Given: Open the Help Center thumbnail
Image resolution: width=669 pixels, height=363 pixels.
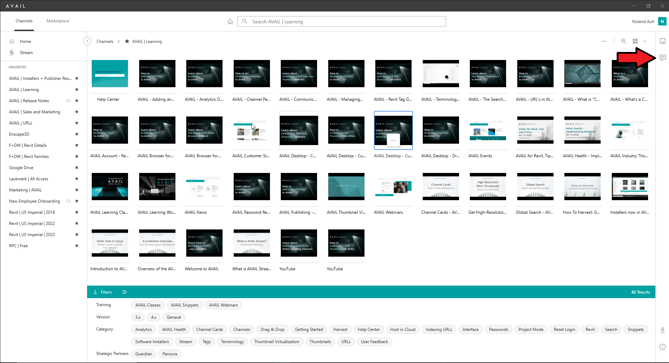Looking at the screenshot, I should coord(110,73).
